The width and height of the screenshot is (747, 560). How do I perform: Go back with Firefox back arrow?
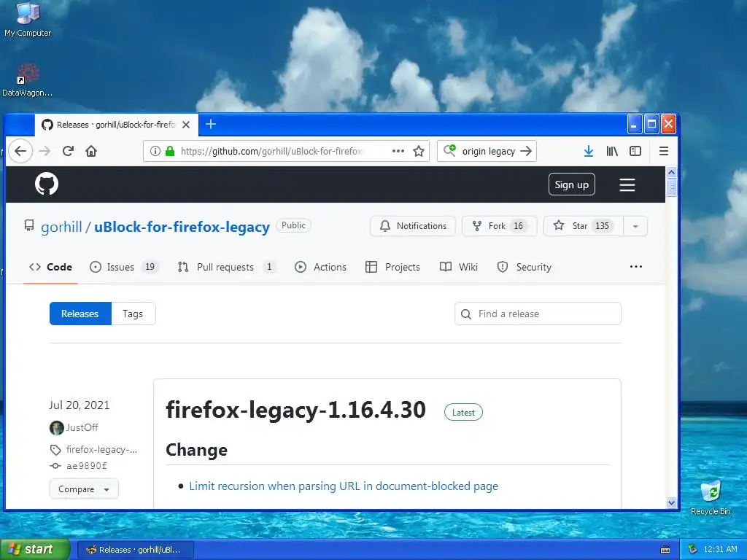click(x=20, y=151)
